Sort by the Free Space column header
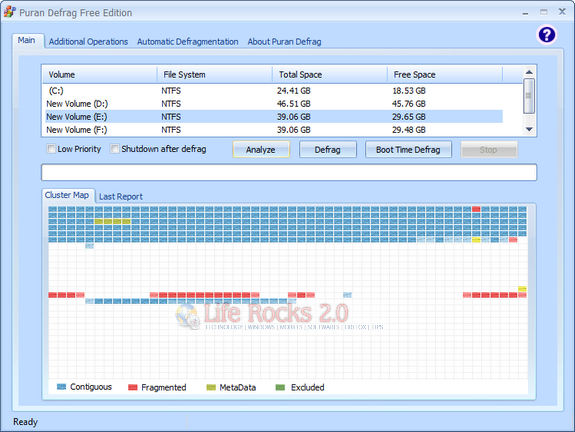 click(445, 75)
